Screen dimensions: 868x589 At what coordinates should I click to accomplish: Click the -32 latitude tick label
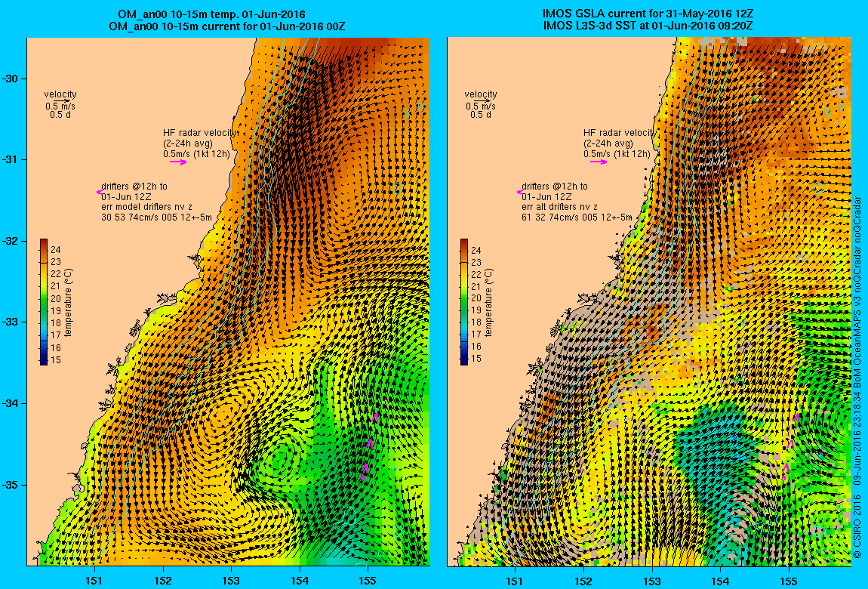point(11,242)
